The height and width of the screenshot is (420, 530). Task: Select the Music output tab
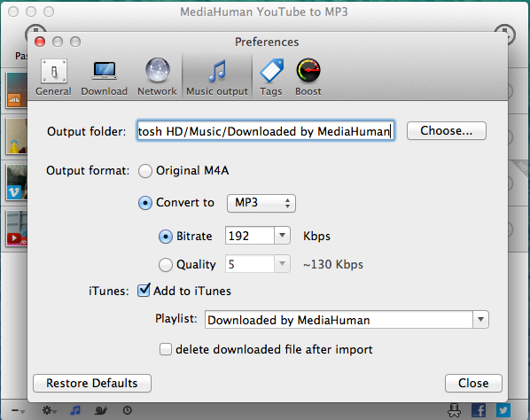coord(217,77)
